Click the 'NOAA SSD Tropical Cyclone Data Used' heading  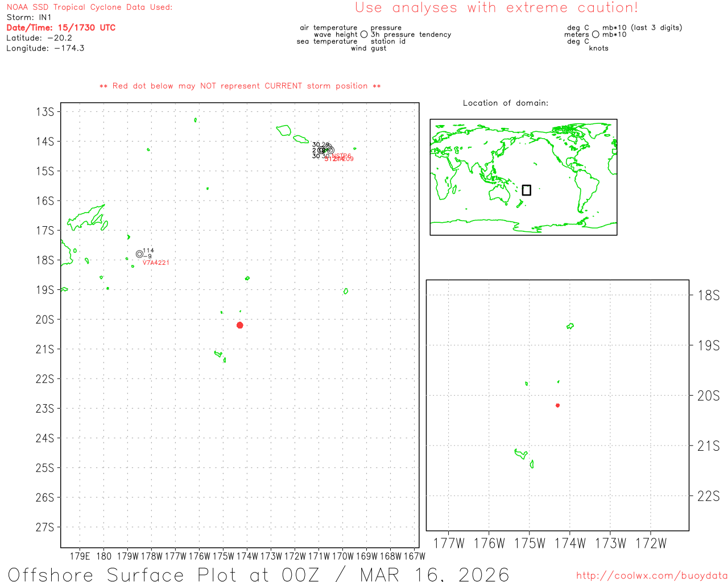pyautogui.click(x=89, y=7)
